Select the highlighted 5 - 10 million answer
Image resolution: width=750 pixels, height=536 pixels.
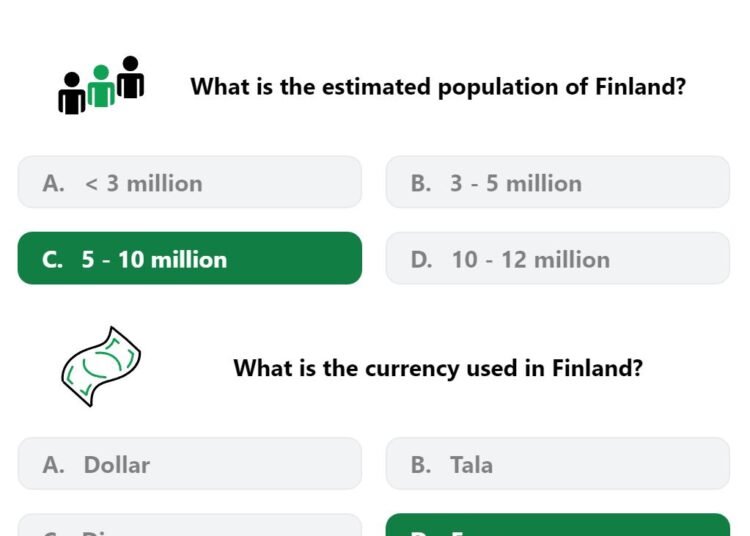pyautogui.click(x=189, y=258)
